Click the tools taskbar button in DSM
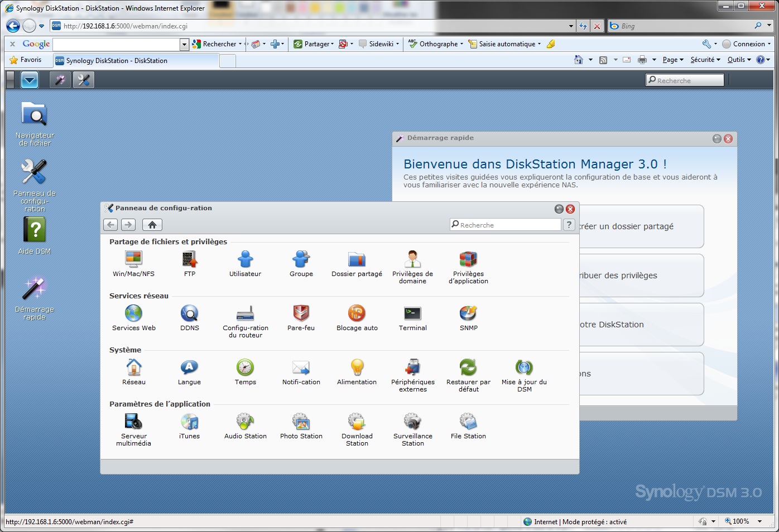This screenshot has width=779, height=532. click(x=84, y=80)
